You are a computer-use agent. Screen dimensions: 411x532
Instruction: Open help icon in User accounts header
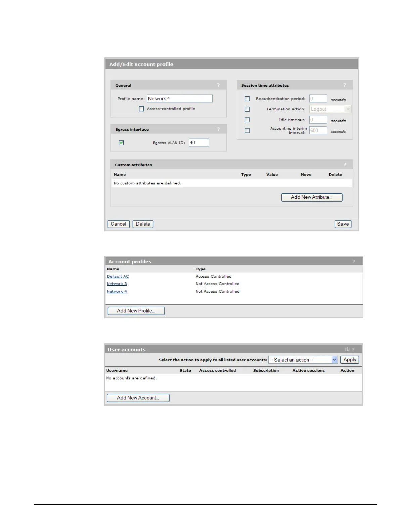pyautogui.click(x=353, y=350)
